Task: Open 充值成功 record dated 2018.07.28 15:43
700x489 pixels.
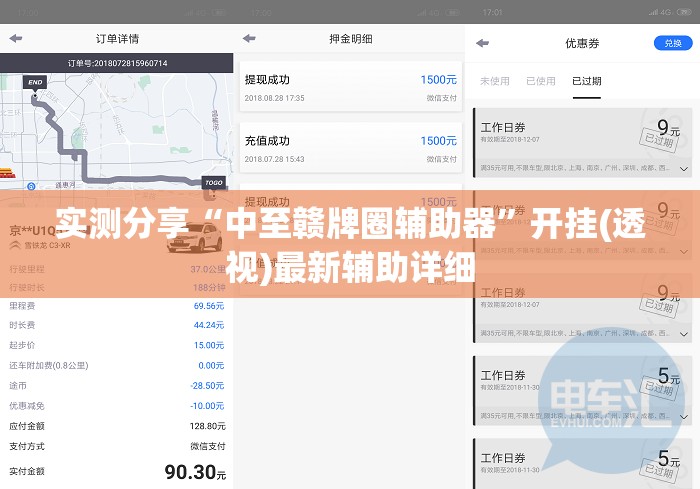Action: tap(350, 147)
